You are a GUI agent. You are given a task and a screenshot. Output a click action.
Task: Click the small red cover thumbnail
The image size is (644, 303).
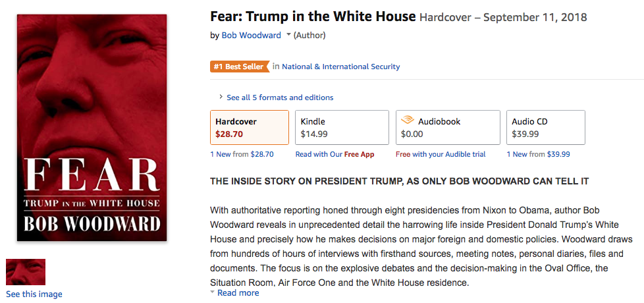click(x=26, y=272)
